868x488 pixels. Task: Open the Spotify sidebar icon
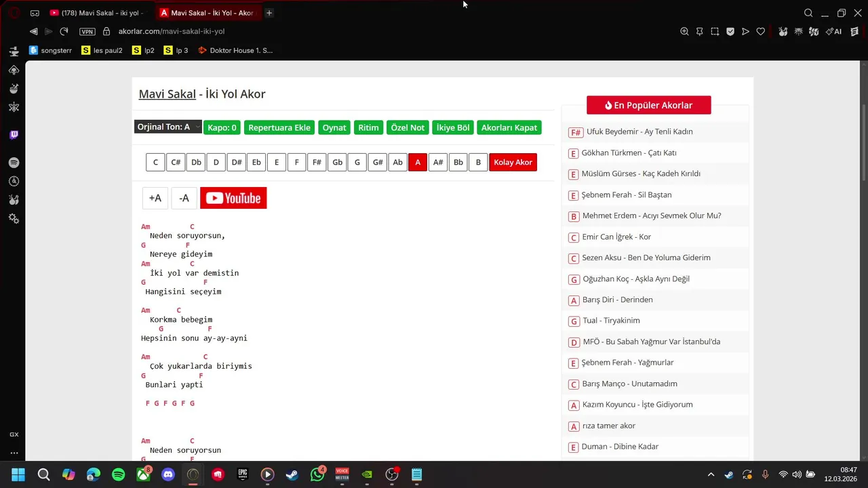pos(14,163)
